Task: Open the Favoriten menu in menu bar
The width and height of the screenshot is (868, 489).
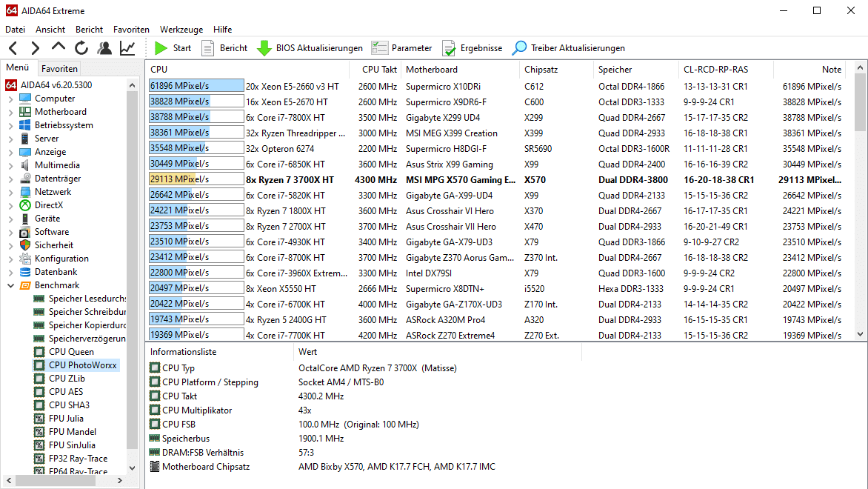Action: [x=131, y=30]
